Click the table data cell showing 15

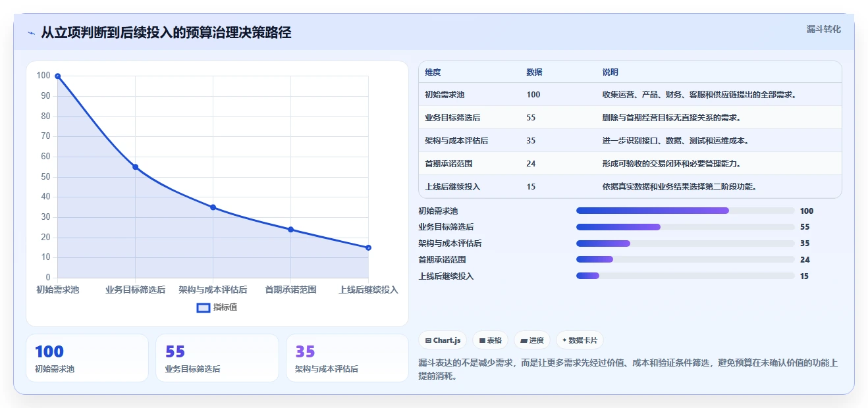click(x=531, y=187)
